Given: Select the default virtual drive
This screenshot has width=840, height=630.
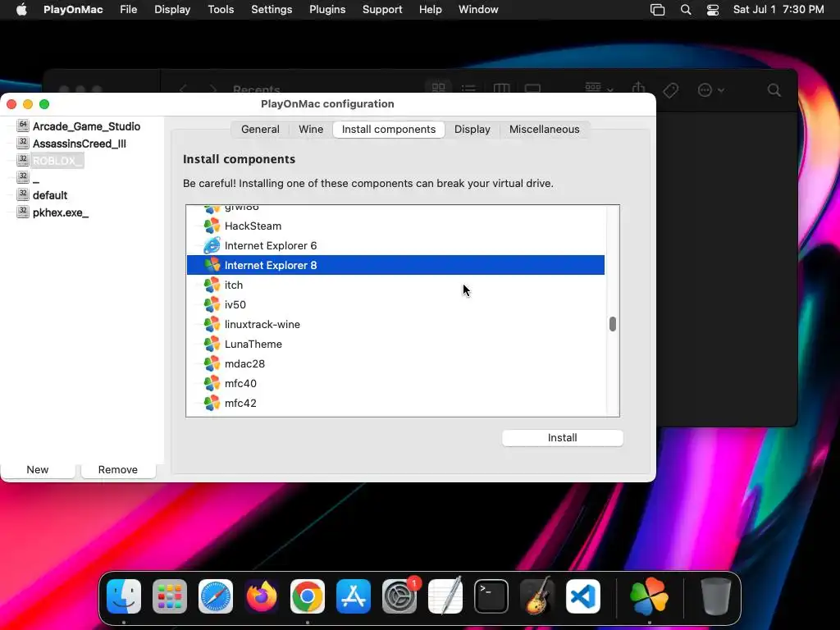Looking at the screenshot, I should [x=50, y=195].
